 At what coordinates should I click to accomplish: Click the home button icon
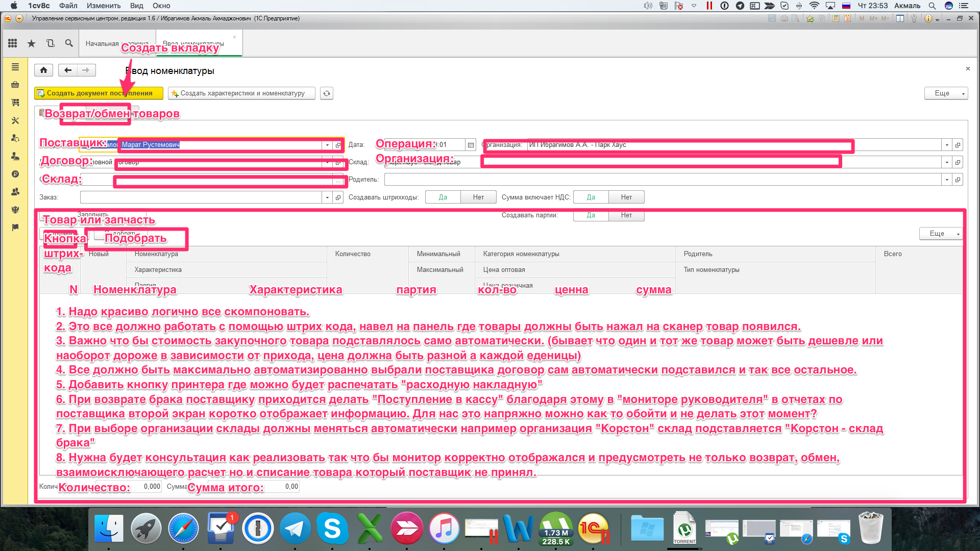pos(44,70)
